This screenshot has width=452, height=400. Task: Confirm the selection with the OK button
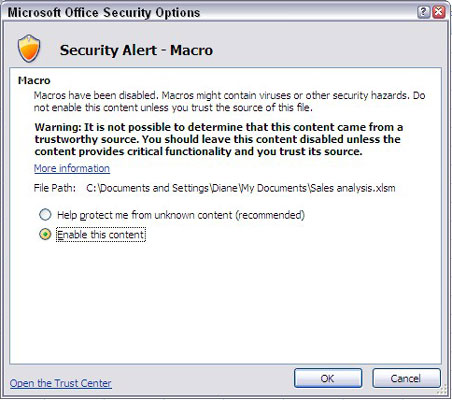click(x=328, y=378)
